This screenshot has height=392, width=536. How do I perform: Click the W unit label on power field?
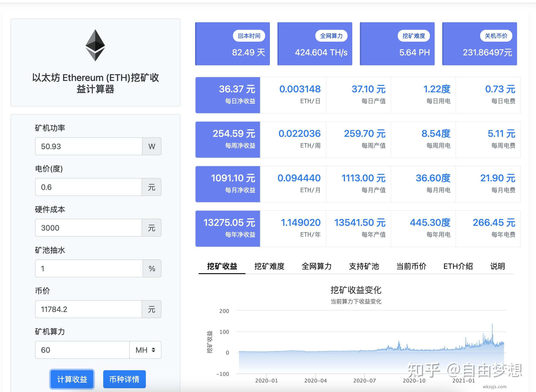click(152, 146)
